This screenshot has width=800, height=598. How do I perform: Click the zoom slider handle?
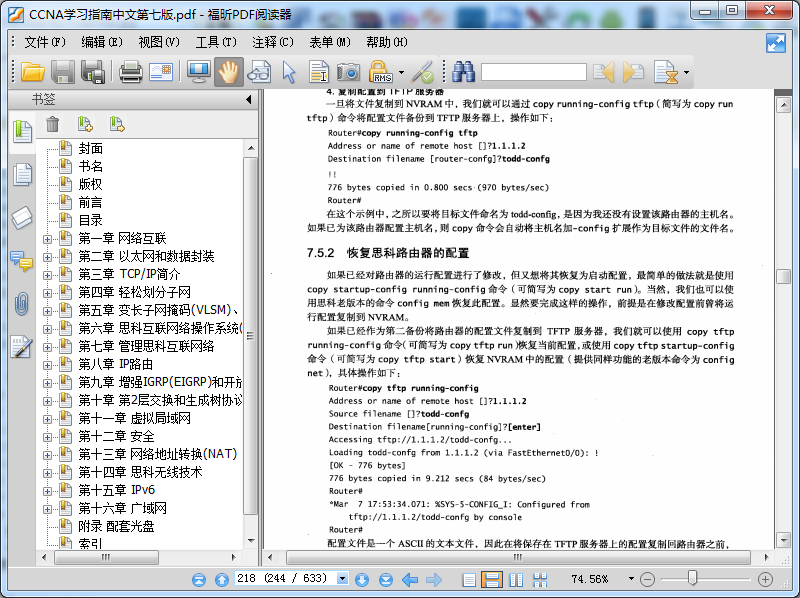(x=692, y=579)
